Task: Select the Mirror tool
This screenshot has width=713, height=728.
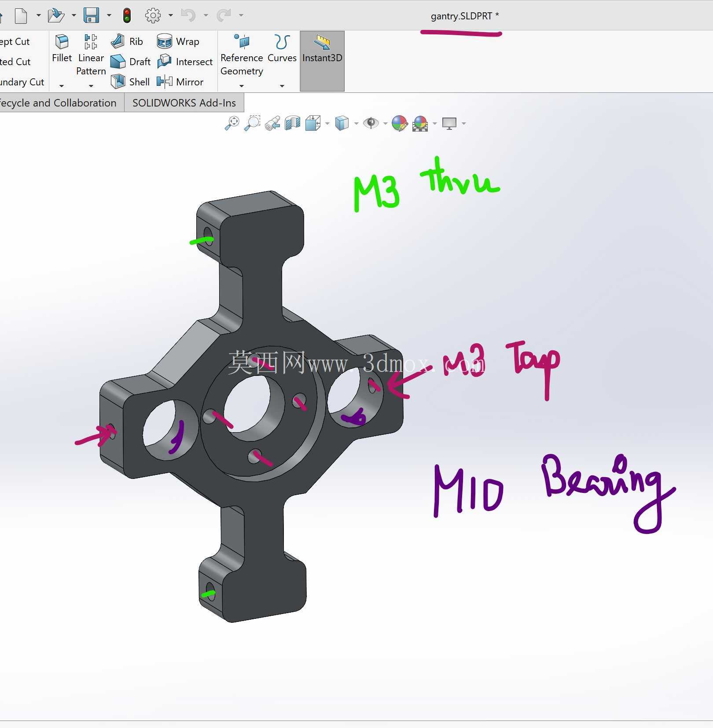Action: 180,82
